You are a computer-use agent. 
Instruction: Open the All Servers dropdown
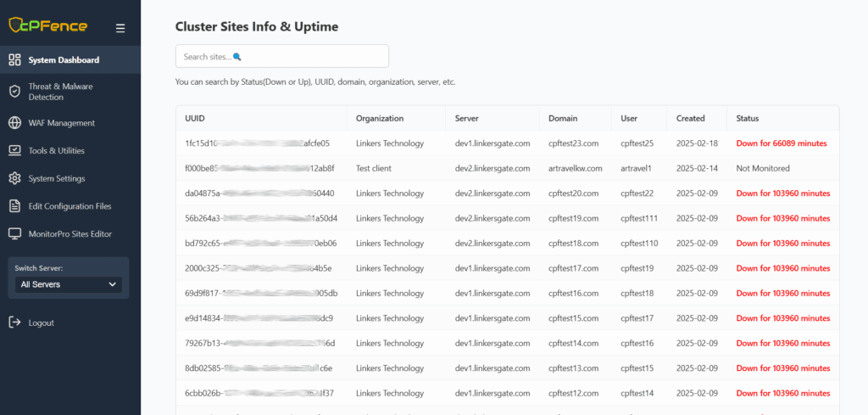[x=69, y=284]
